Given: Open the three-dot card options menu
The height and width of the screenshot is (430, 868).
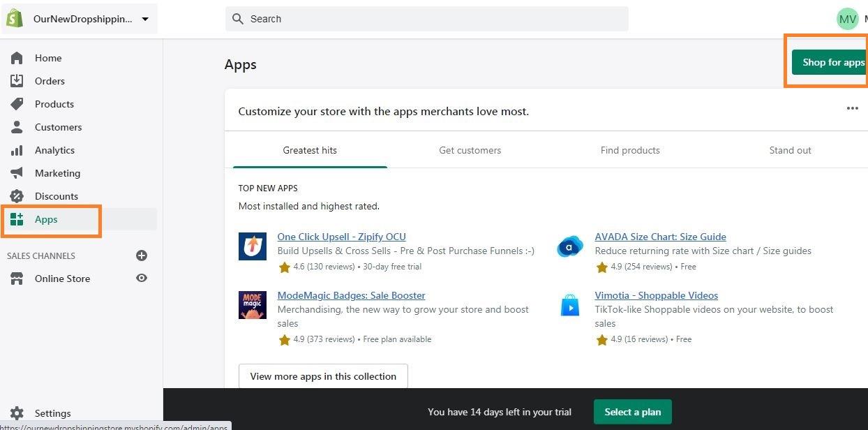Looking at the screenshot, I should 852,108.
